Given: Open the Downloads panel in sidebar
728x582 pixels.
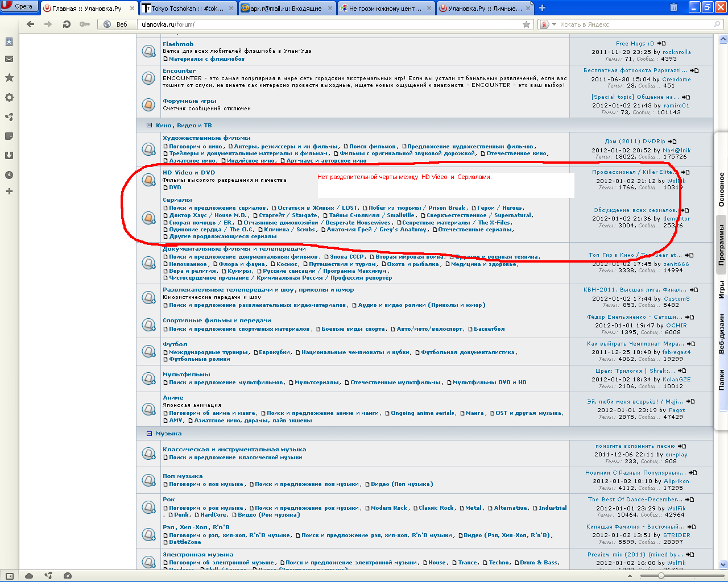Looking at the screenshot, I should point(9,156).
